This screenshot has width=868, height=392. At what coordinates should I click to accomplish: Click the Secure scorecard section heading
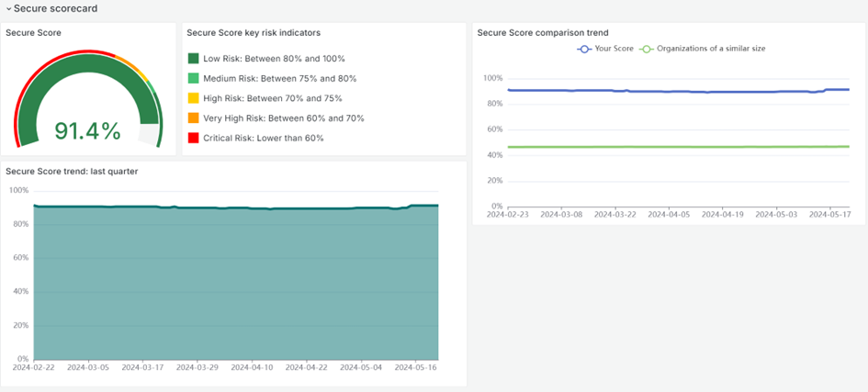pos(55,8)
